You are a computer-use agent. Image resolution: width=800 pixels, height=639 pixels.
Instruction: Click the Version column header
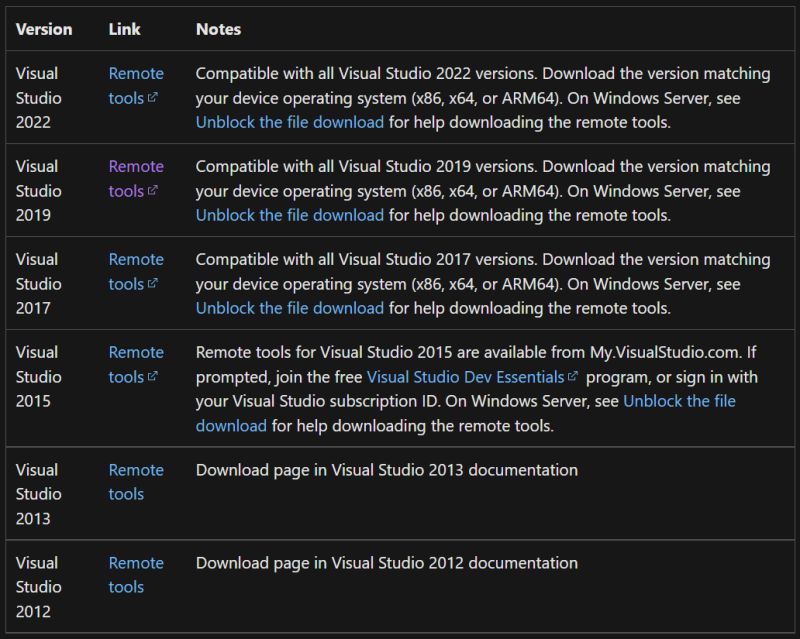pos(46,29)
